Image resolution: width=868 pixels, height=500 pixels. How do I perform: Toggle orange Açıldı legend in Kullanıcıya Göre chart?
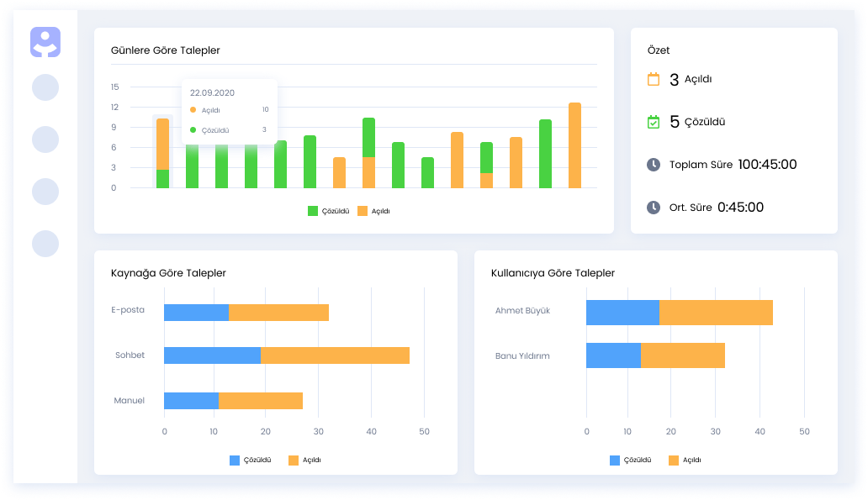point(674,460)
